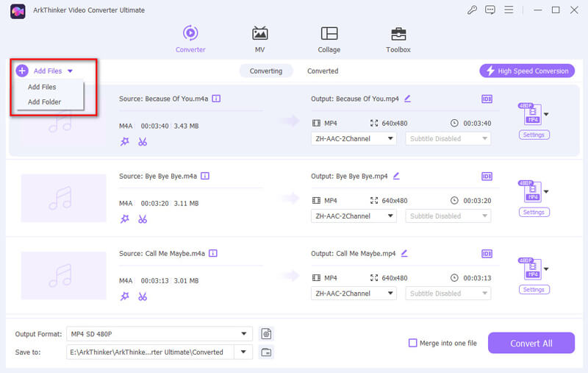Click the Add Files plus button
The width and height of the screenshot is (588, 373).
22,71
